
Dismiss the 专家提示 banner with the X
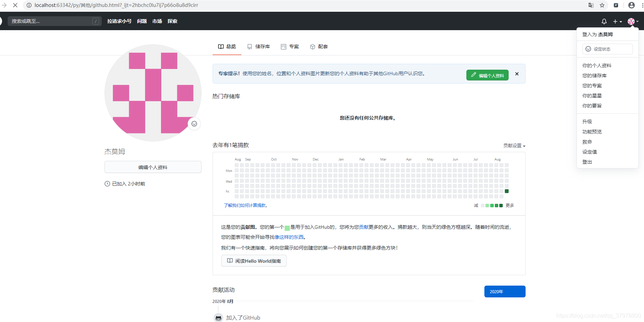[517, 74]
